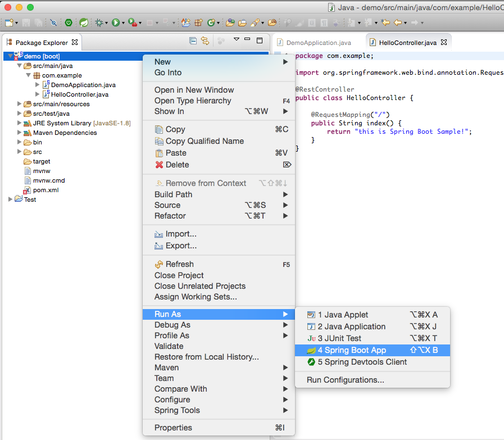Click the Last Edit Location arrow icon

385,22
